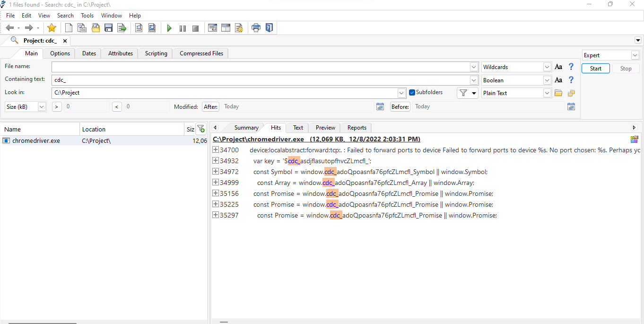The width and height of the screenshot is (644, 324).
Task: Create a new blank search document
Action: [x=69, y=28]
